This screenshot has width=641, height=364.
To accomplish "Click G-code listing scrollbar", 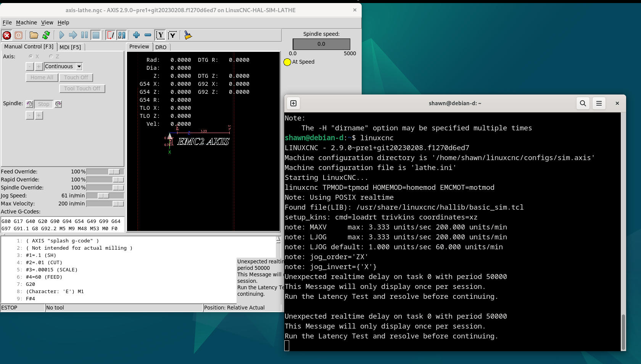I will (278, 248).
